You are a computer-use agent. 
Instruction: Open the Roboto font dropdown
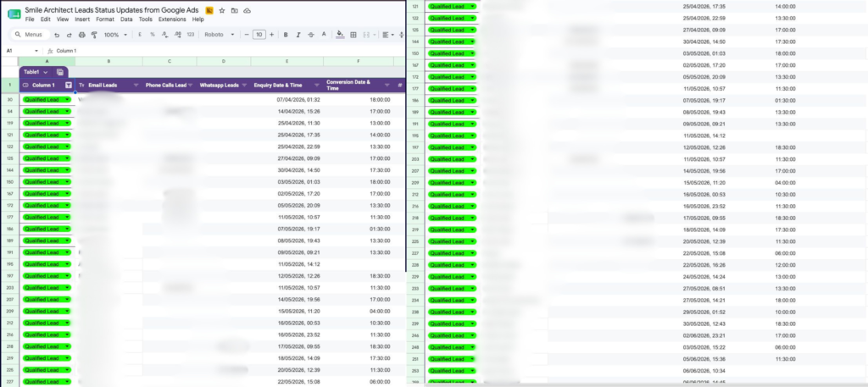pyautogui.click(x=218, y=34)
